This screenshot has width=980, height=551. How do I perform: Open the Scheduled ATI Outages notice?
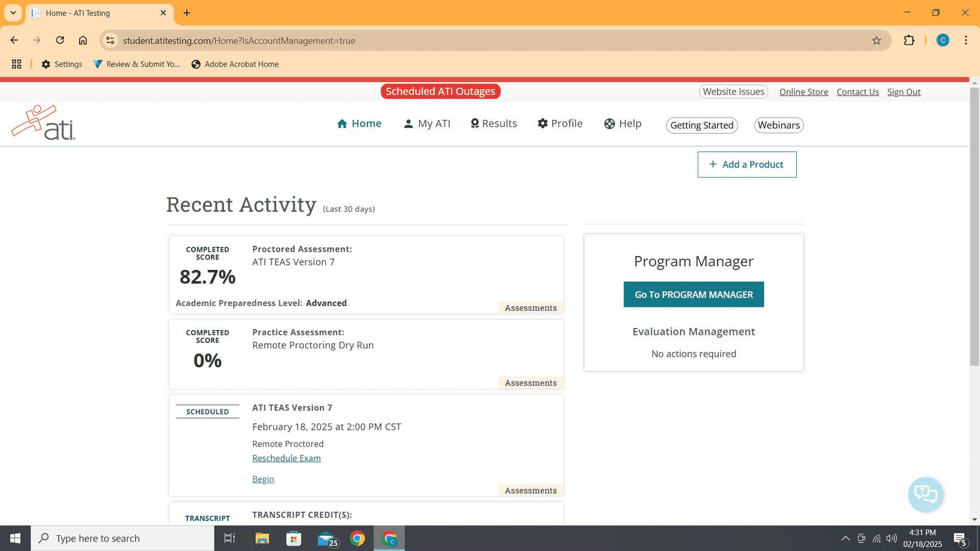(x=440, y=91)
